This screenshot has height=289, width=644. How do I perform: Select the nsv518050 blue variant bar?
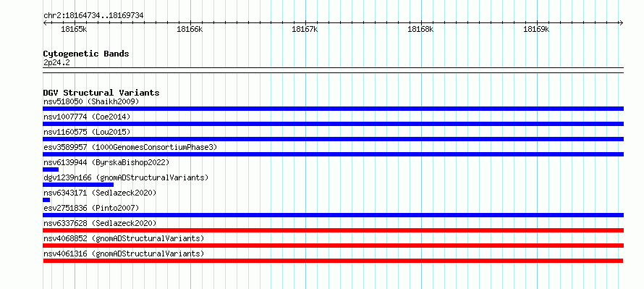tap(333, 109)
